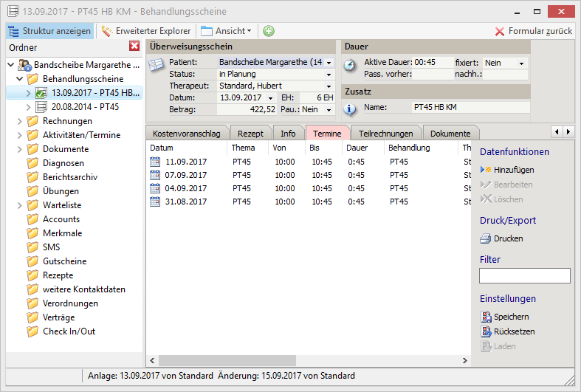Open the fixiert Nein dropdown
Screen dimensions: 581x392
pos(523,63)
